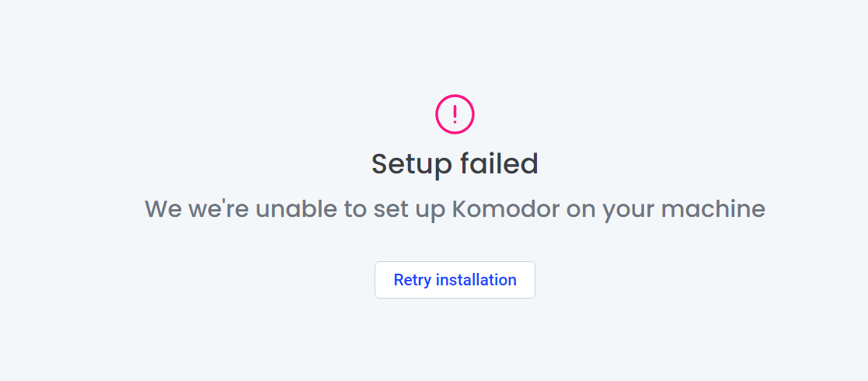868x381 pixels.
Task: Click the exclamation mark inside the circle
Action: [x=455, y=114]
